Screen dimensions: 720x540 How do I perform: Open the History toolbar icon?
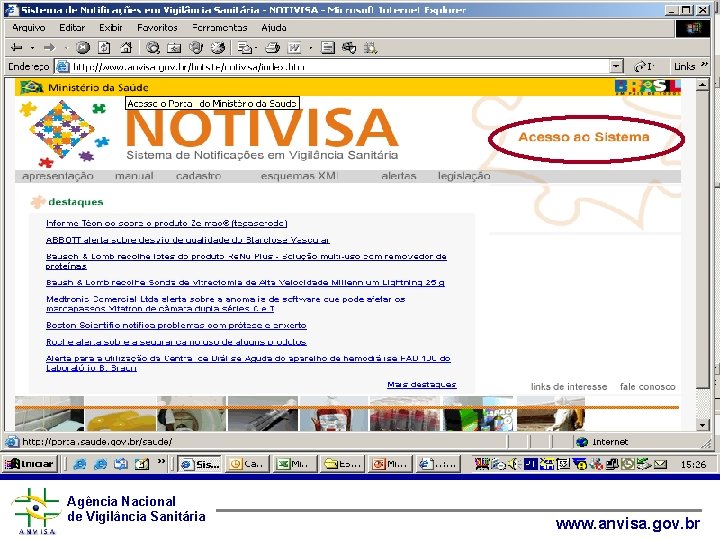click(x=218, y=47)
